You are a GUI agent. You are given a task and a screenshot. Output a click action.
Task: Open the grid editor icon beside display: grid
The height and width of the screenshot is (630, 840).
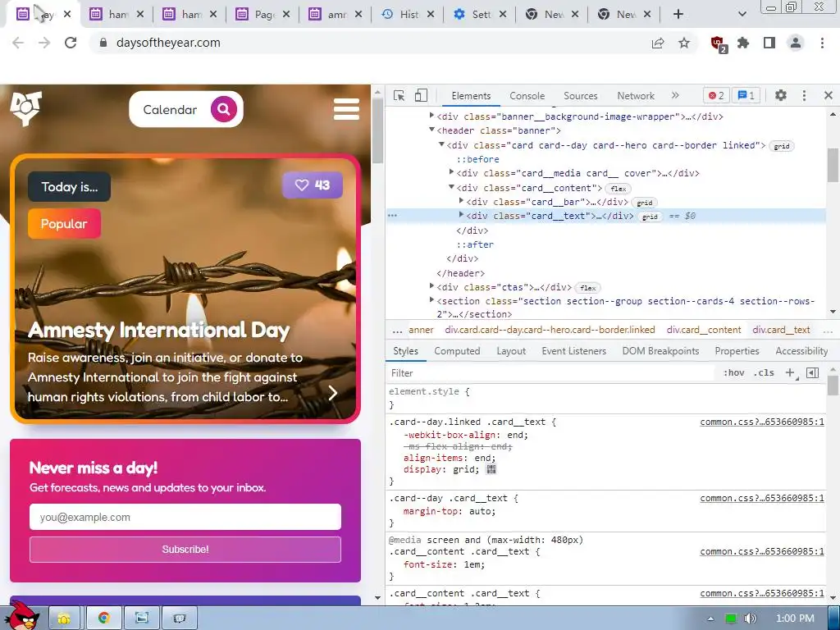[491, 470]
